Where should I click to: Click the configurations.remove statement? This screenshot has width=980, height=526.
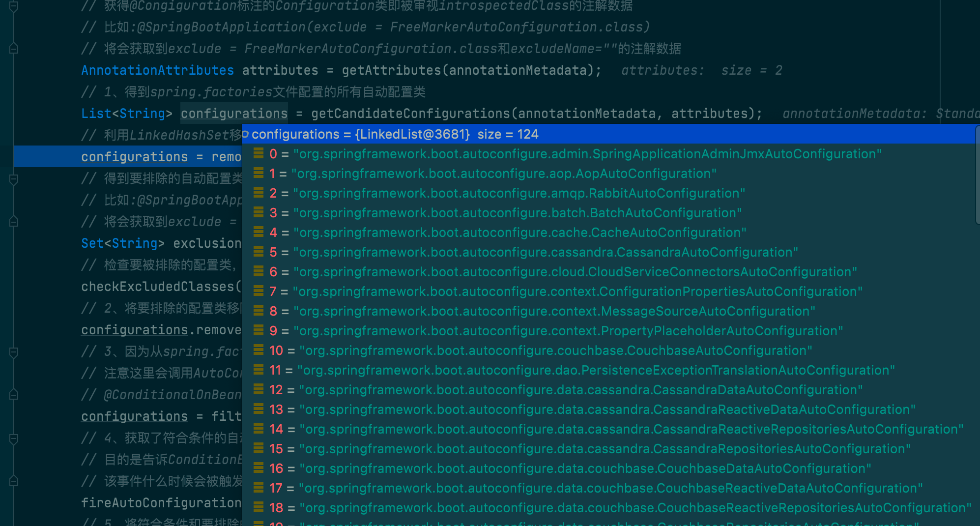click(x=161, y=330)
